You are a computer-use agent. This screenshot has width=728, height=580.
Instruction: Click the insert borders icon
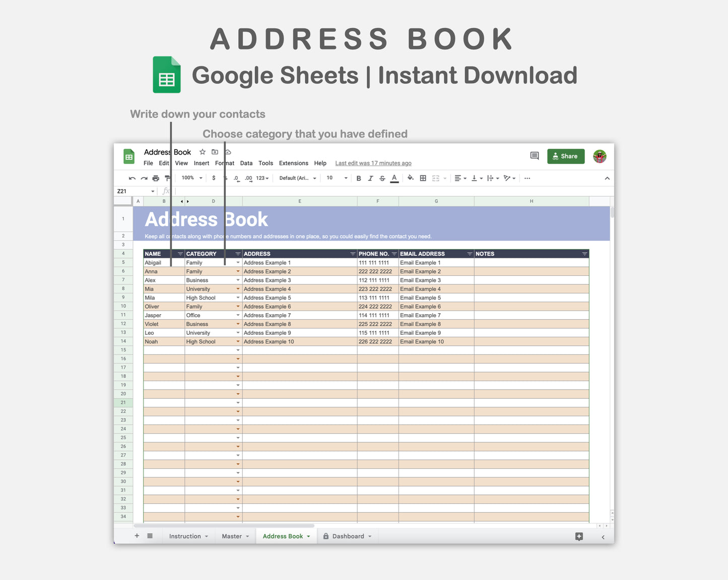[x=422, y=178]
